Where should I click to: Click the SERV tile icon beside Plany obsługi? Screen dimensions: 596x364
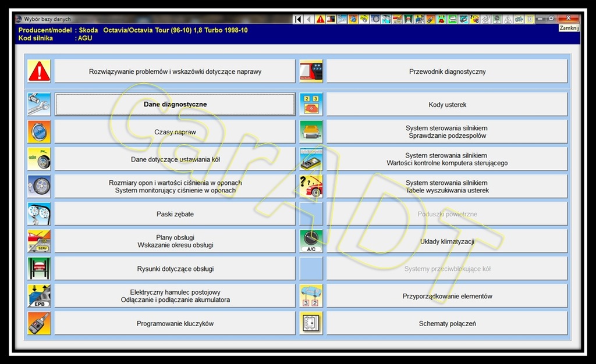[39, 241]
